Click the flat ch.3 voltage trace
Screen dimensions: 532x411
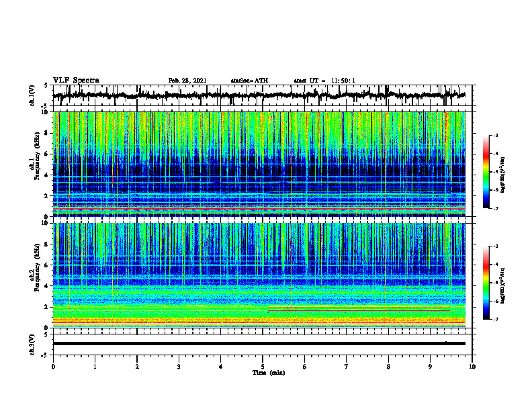tap(259, 344)
